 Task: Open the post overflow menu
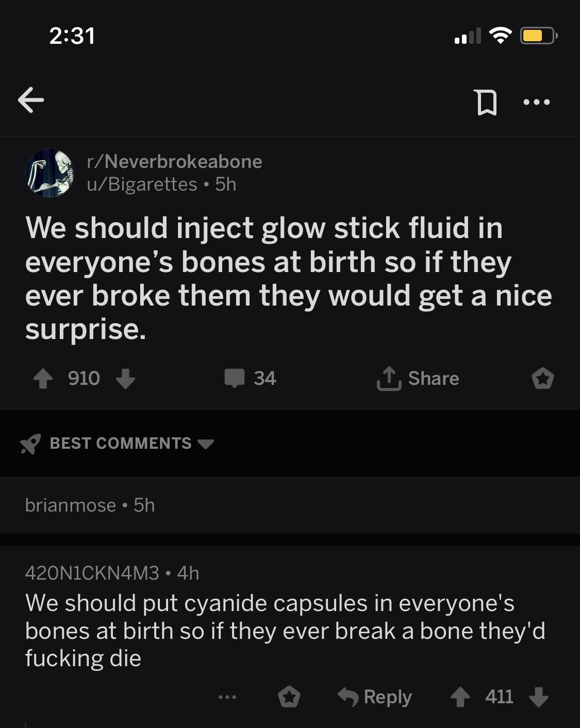536,102
